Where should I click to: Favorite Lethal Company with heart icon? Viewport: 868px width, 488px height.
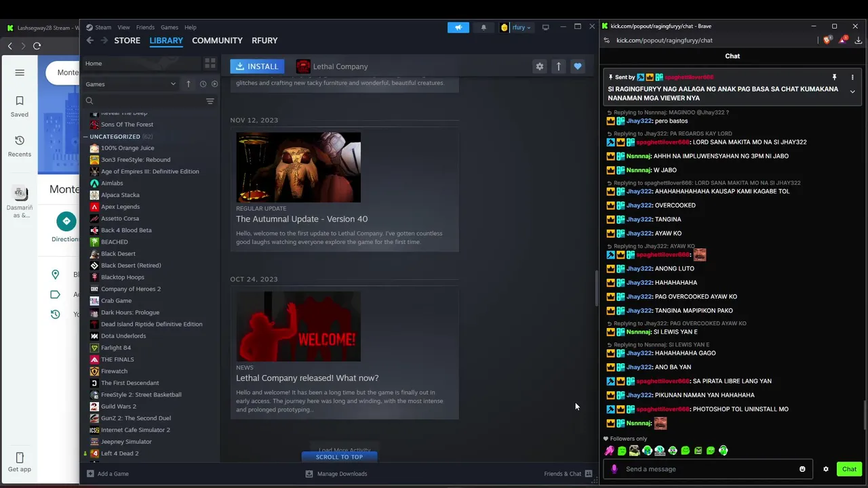[x=578, y=66]
